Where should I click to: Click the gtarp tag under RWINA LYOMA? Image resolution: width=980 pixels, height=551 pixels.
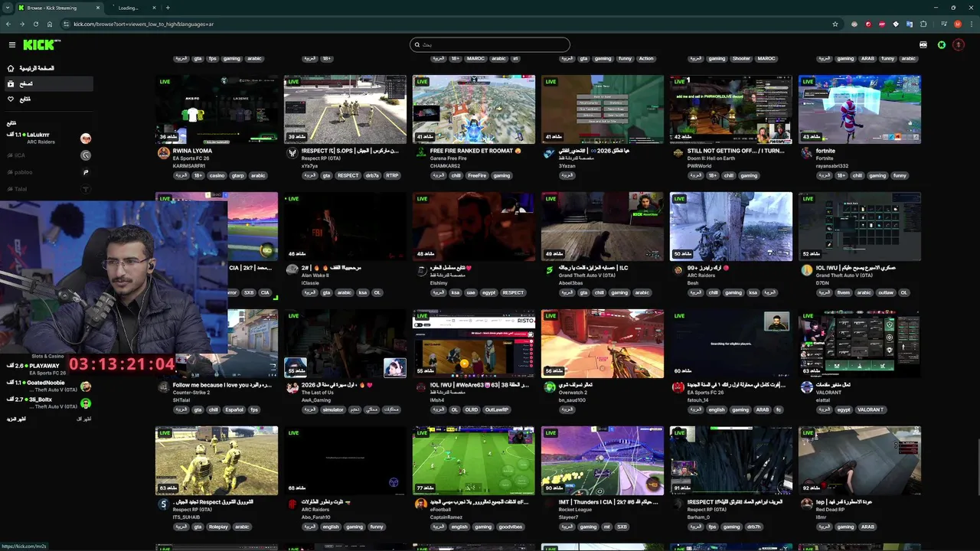click(x=238, y=175)
